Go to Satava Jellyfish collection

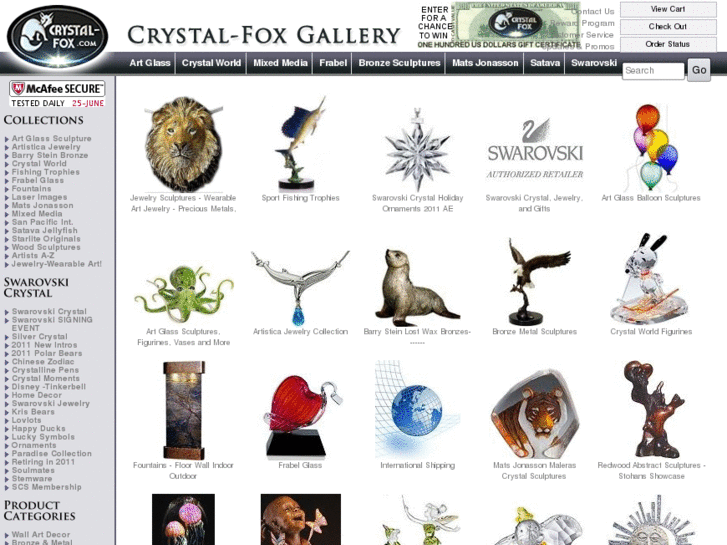coord(45,231)
